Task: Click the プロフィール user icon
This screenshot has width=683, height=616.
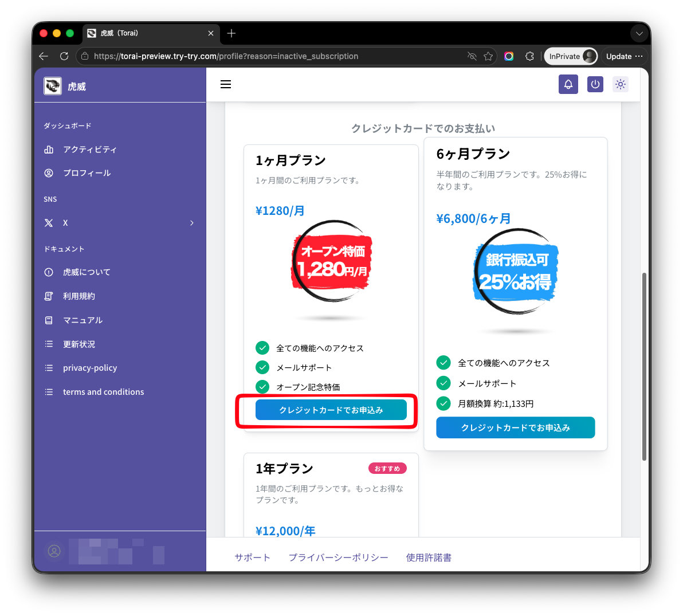Action: click(x=49, y=173)
